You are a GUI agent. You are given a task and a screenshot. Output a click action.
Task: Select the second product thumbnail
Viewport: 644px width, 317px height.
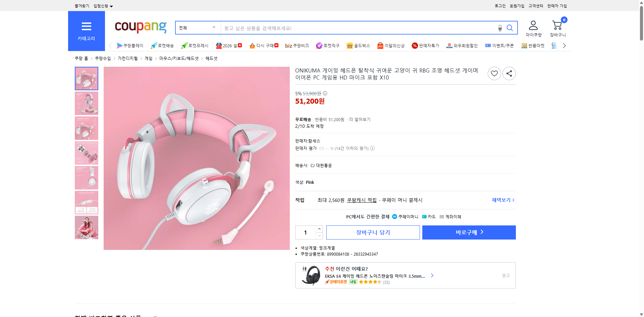[x=86, y=103]
